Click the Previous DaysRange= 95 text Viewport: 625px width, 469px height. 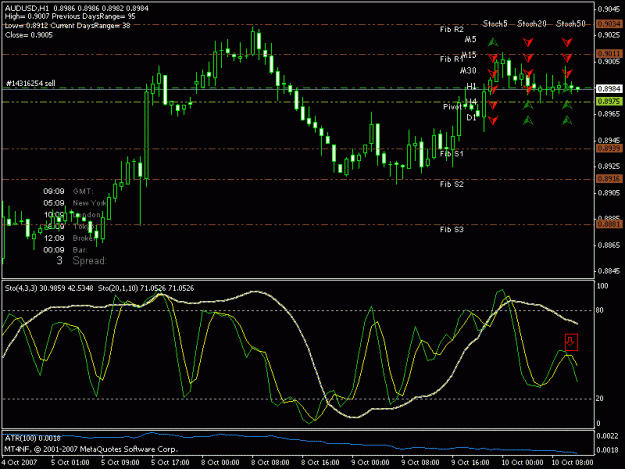point(93,16)
